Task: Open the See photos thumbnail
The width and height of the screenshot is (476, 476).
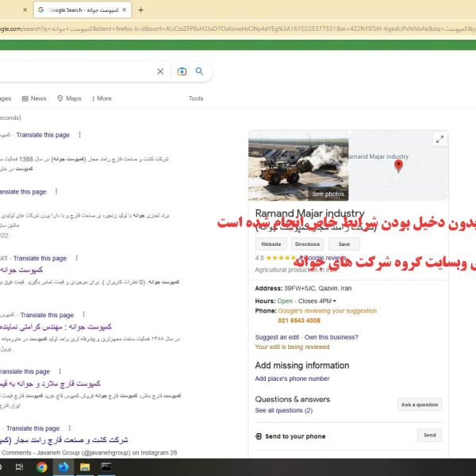Action: pos(328,194)
